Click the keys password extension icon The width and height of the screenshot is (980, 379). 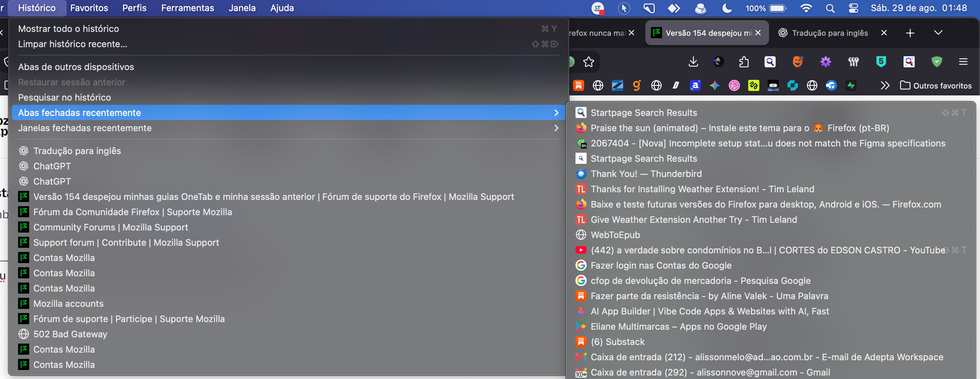coord(853,61)
